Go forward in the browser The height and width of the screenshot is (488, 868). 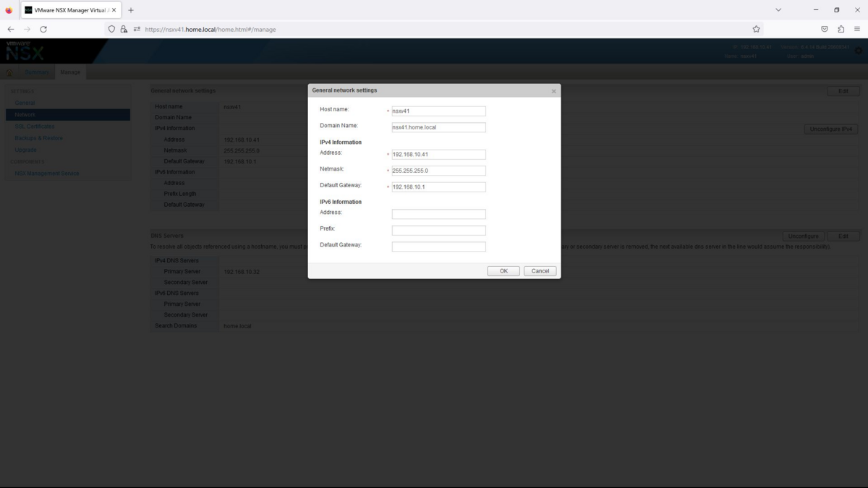coord(27,30)
